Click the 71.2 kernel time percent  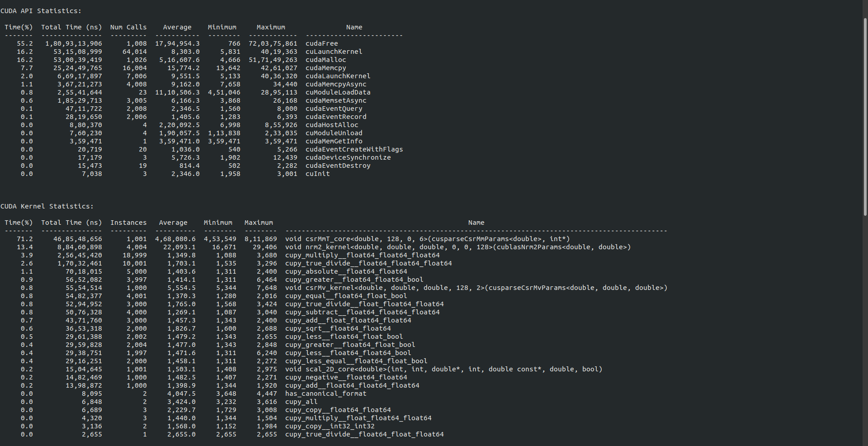pos(25,239)
